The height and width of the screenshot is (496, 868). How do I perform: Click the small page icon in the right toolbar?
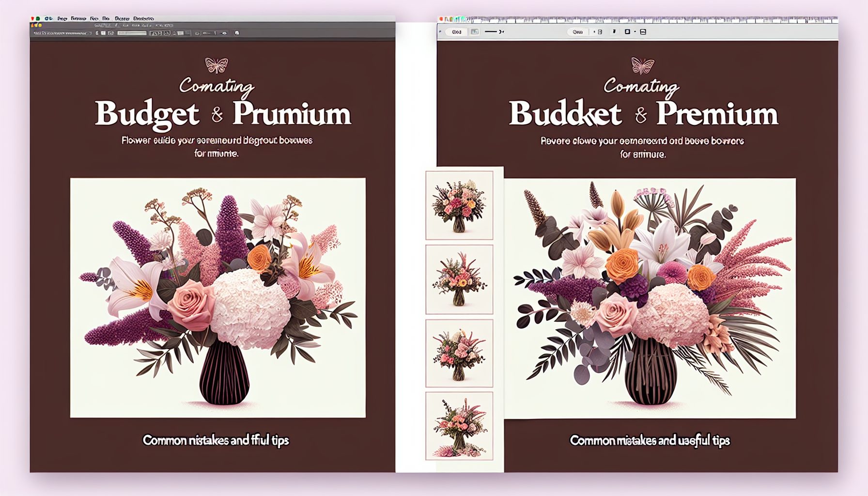pyautogui.click(x=600, y=32)
